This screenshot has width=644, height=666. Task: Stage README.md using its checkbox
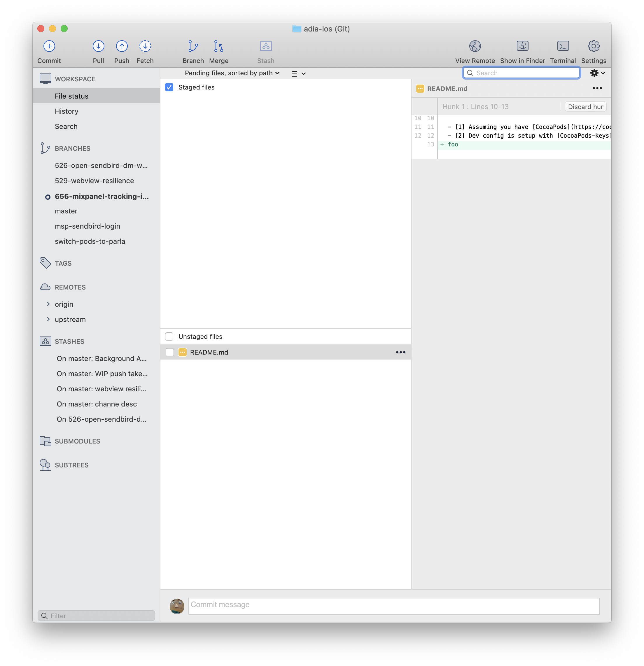[169, 352]
